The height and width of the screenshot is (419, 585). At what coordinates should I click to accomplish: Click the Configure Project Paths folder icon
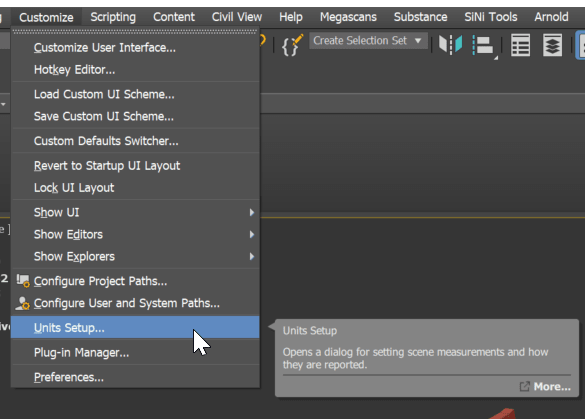click(x=23, y=281)
